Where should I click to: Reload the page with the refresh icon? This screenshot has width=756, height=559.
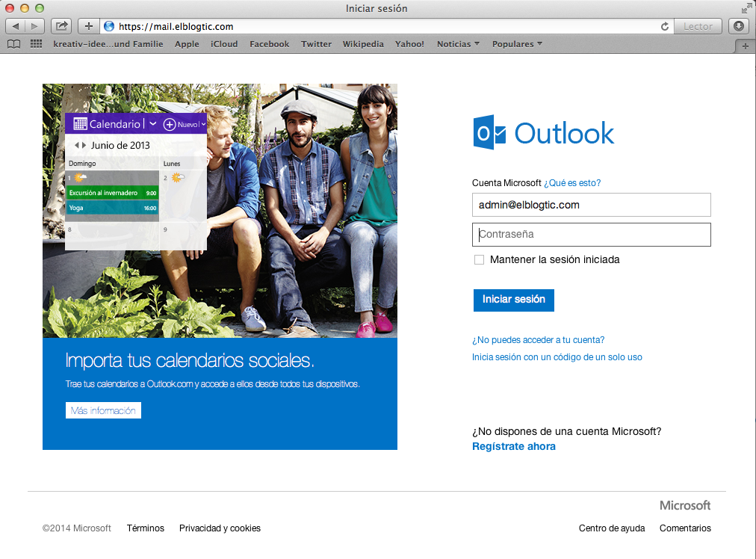(664, 26)
